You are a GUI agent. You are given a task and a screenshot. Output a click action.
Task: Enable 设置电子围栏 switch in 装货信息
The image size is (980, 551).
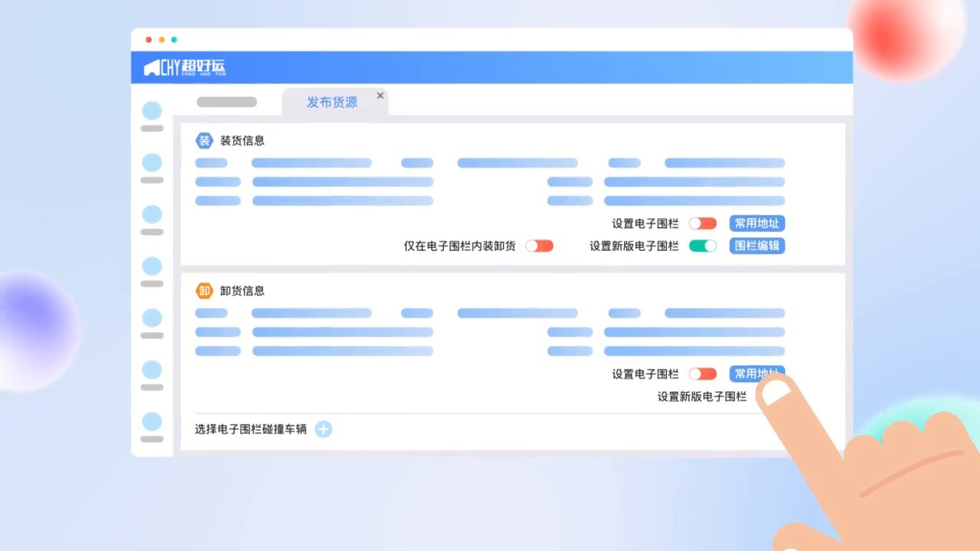[x=702, y=223]
